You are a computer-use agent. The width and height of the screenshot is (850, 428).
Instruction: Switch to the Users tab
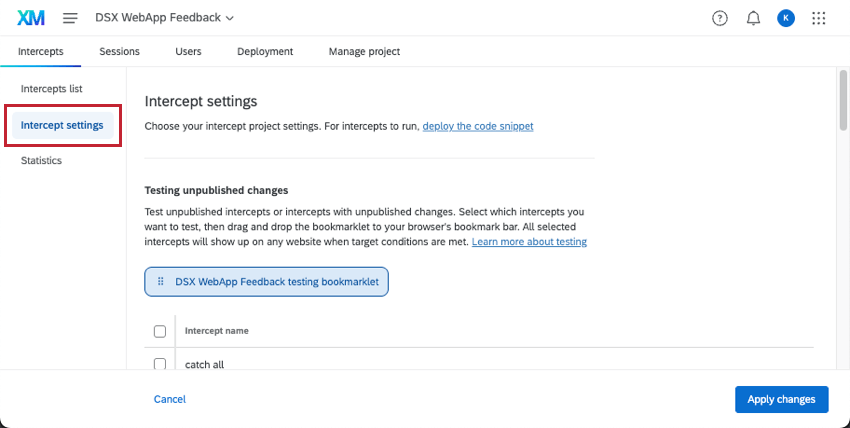click(x=188, y=52)
